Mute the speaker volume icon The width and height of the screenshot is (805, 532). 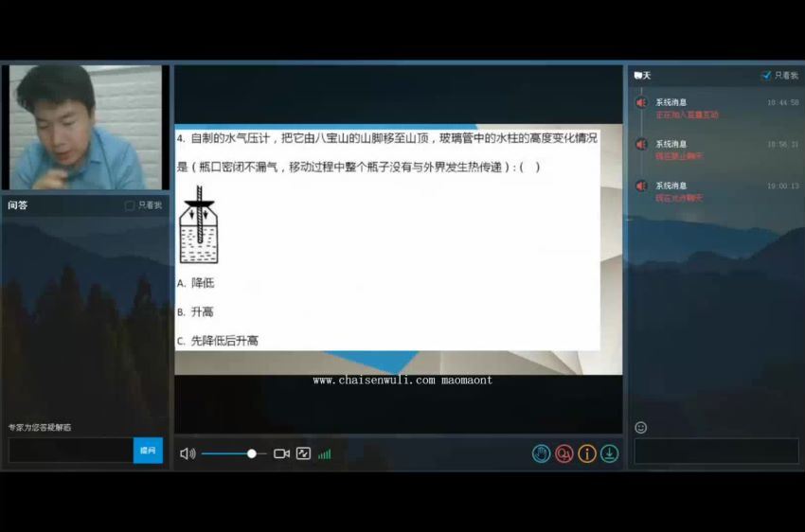tap(187, 453)
